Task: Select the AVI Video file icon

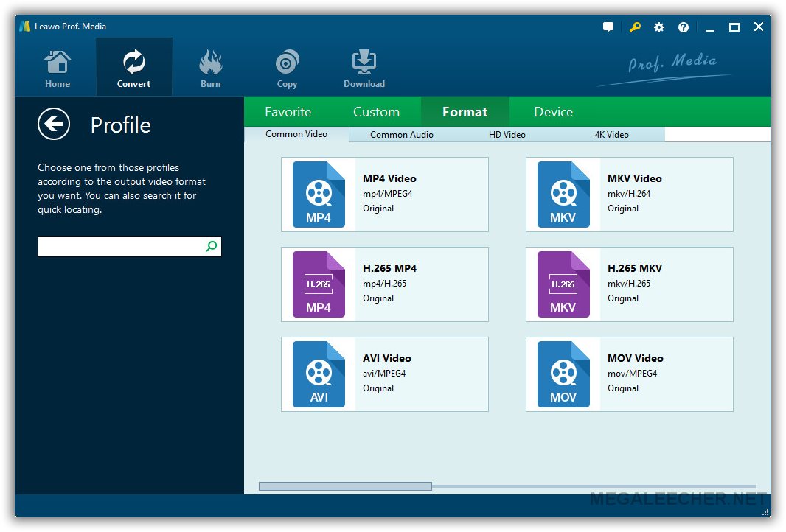Action: point(319,374)
